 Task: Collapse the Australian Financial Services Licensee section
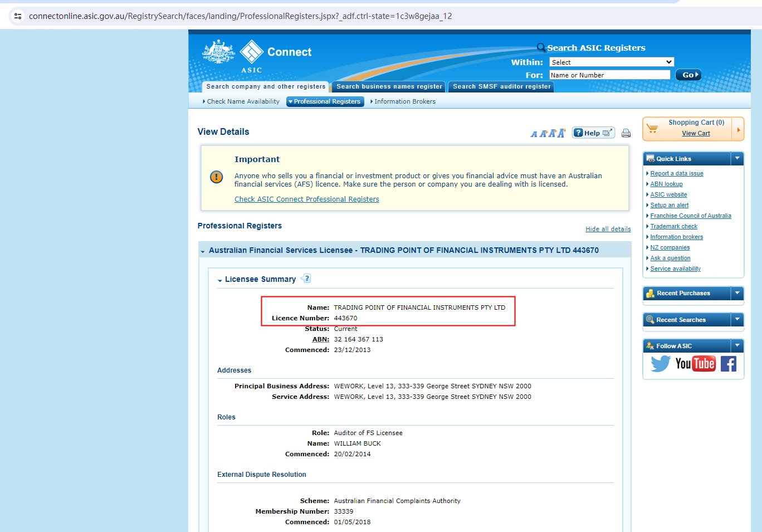(x=203, y=251)
